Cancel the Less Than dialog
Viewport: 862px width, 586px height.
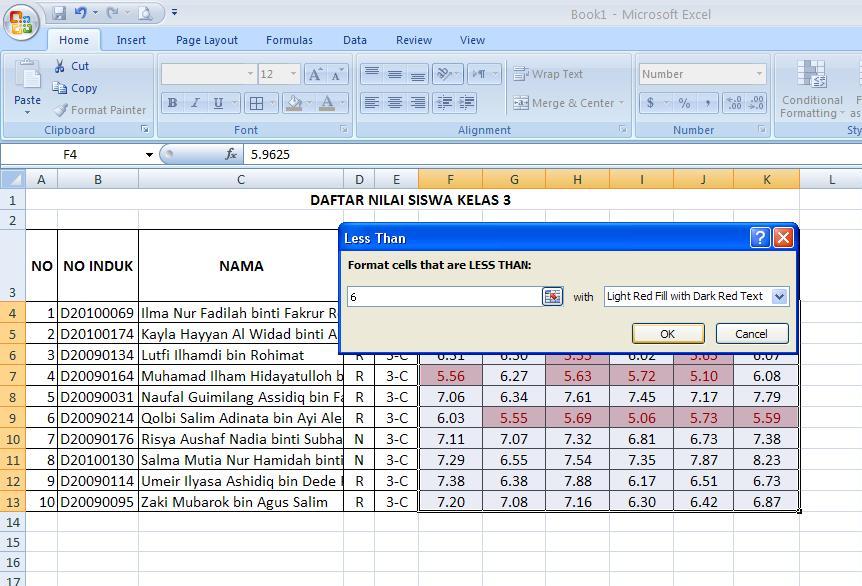(x=751, y=333)
